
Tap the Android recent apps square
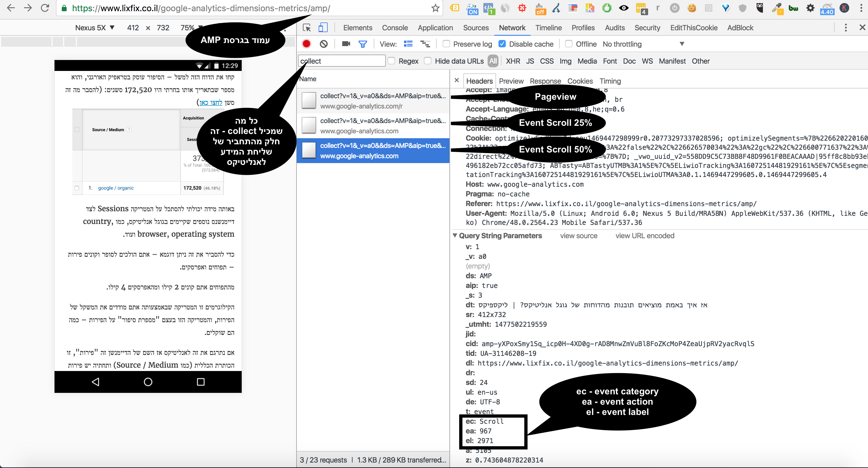[x=200, y=382]
